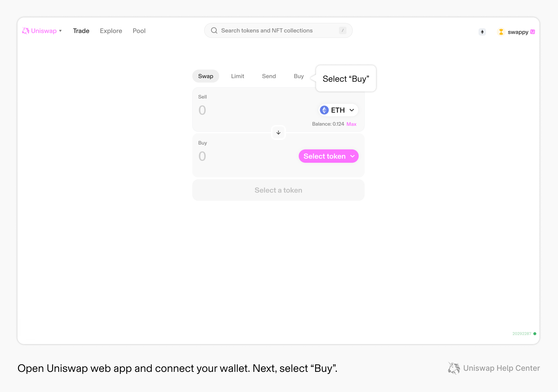Select the Buy tab
The width and height of the screenshot is (558, 392).
click(299, 76)
